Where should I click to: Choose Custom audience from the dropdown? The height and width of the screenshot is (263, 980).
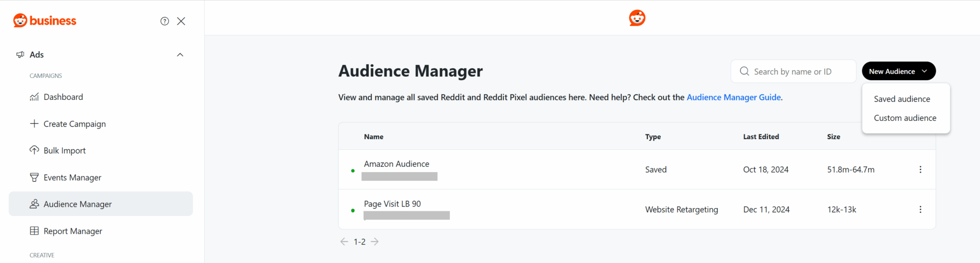pyautogui.click(x=905, y=118)
